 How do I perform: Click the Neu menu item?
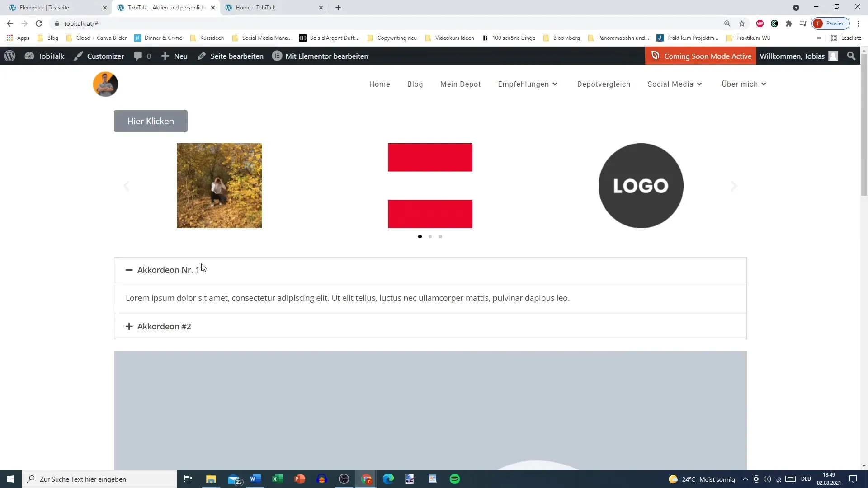175,56
